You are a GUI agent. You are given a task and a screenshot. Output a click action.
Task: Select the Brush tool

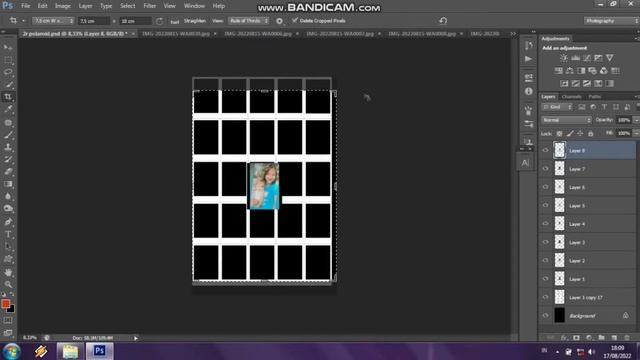(x=8, y=135)
